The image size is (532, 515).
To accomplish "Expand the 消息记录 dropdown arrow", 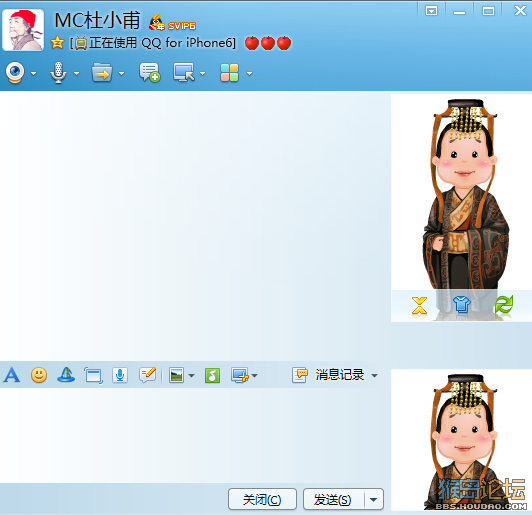I will pos(375,376).
